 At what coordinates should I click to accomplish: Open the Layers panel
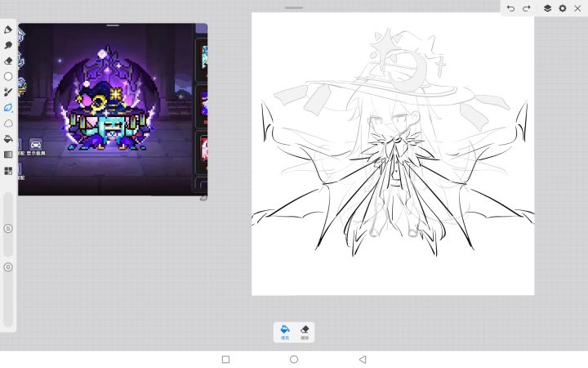[x=547, y=8]
